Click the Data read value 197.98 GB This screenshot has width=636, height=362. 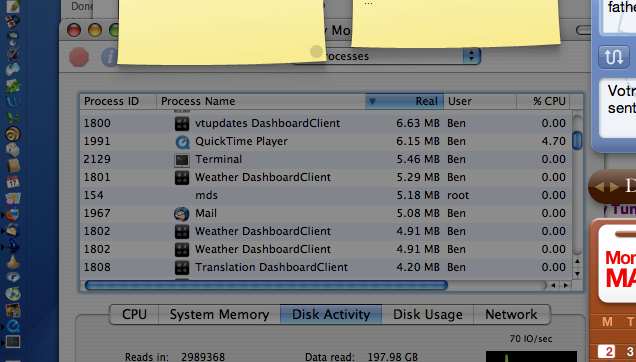point(392,357)
